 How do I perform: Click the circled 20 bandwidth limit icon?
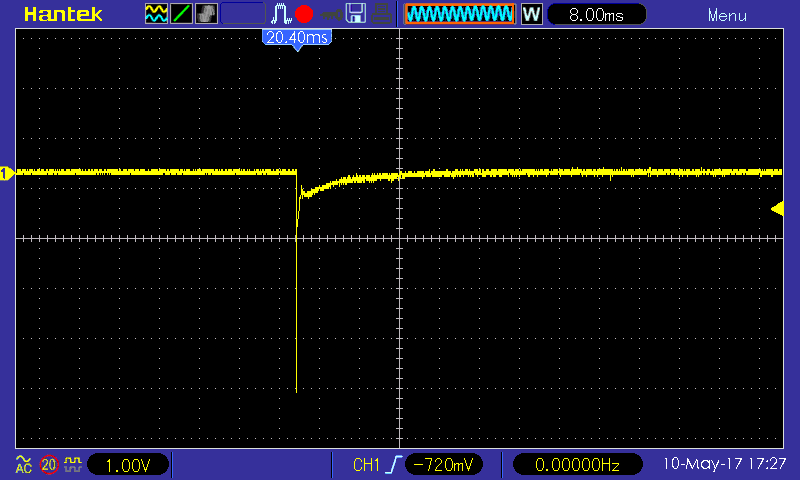(49, 464)
